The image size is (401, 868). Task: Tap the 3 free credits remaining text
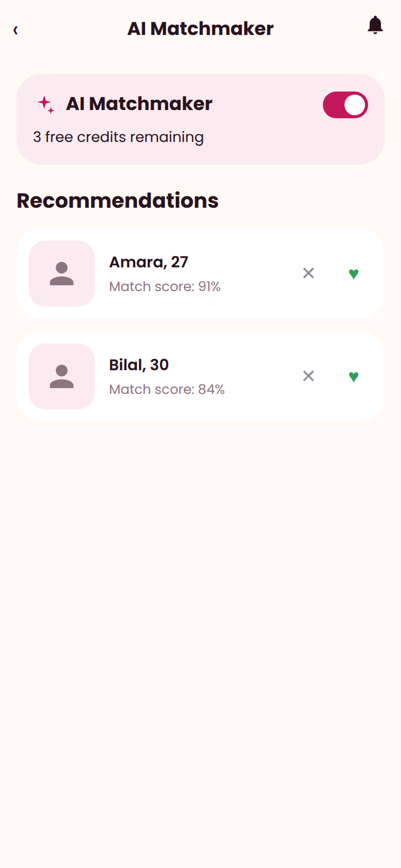(118, 137)
